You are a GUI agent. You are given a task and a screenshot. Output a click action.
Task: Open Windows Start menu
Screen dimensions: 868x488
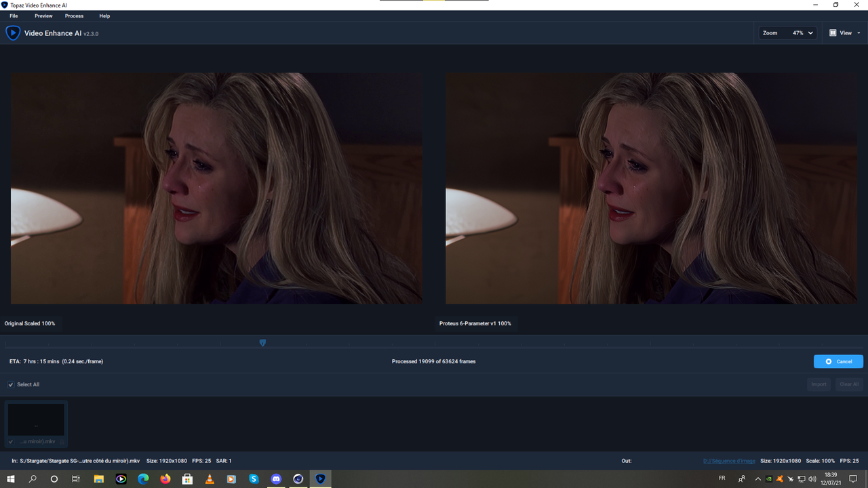click(11, 479)
